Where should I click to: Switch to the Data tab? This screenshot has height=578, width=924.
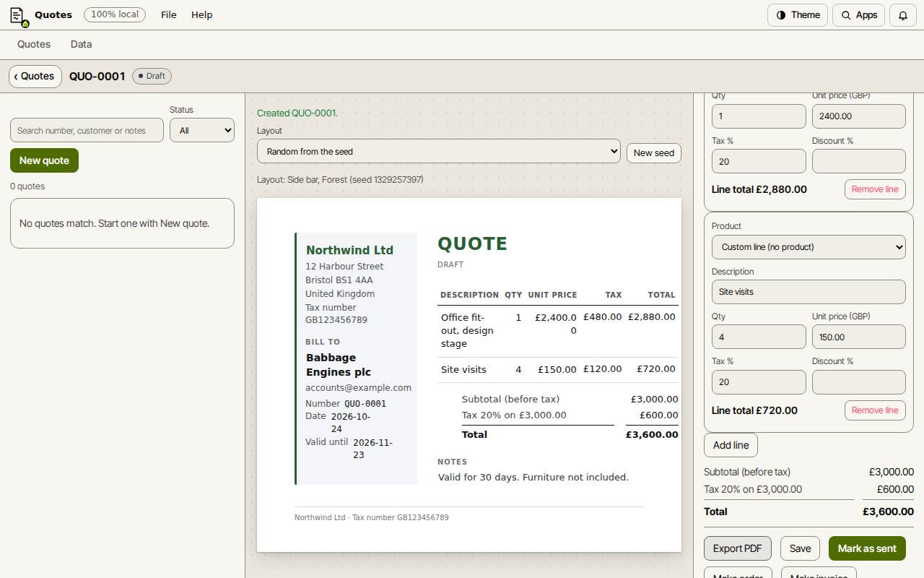tap(81, 44)
